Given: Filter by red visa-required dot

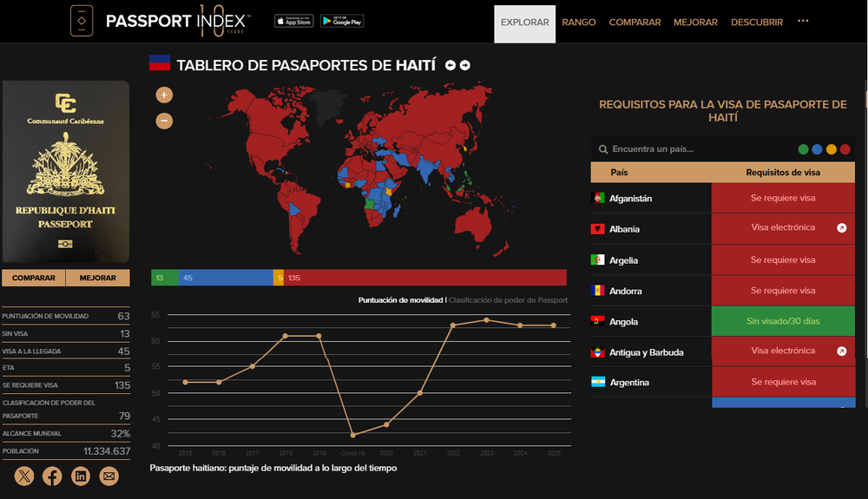Looking at the screenshot, I should pyautogui.click(x=845, y=149).
